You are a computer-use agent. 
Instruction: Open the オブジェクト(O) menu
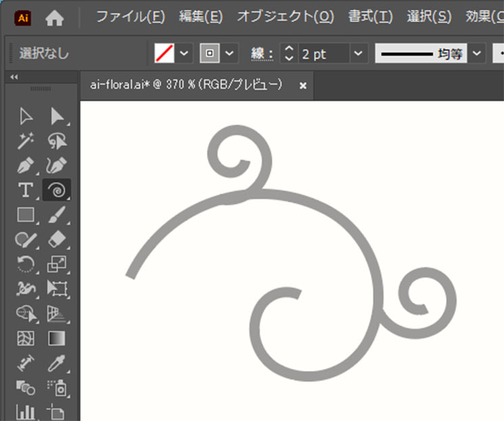tap(285, 17)
